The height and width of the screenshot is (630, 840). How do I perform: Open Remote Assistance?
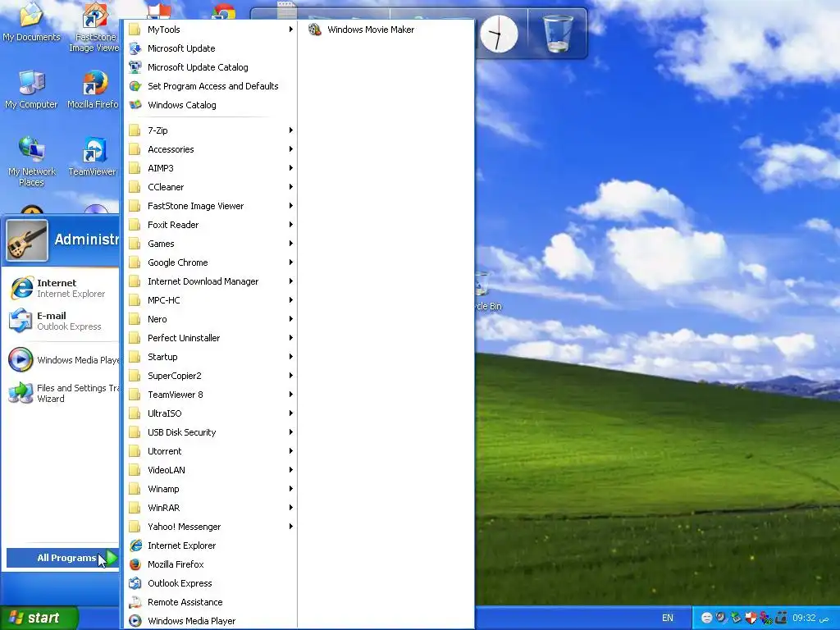pos(209,602)
